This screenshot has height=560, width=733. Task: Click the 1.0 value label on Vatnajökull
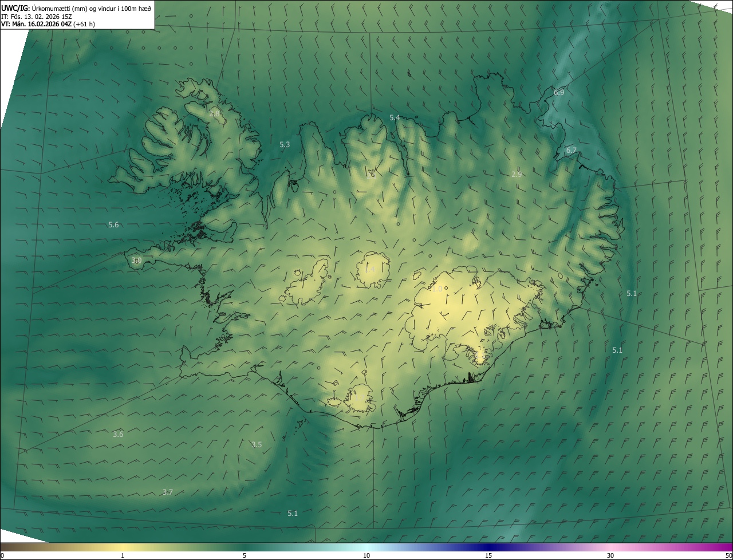point(437,289)
